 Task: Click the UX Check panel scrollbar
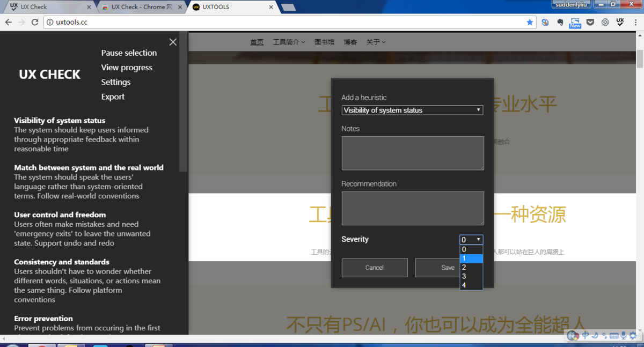(184, 102)
